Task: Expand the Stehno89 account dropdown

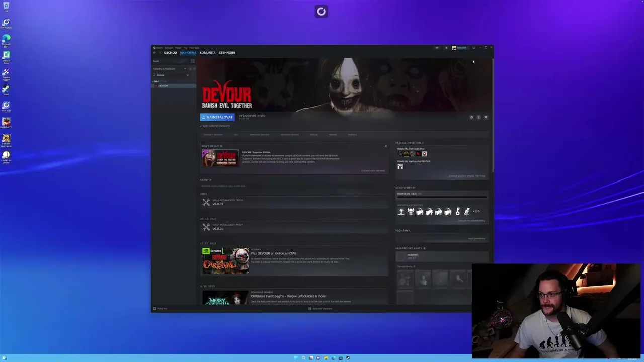Action: point(460,48)
